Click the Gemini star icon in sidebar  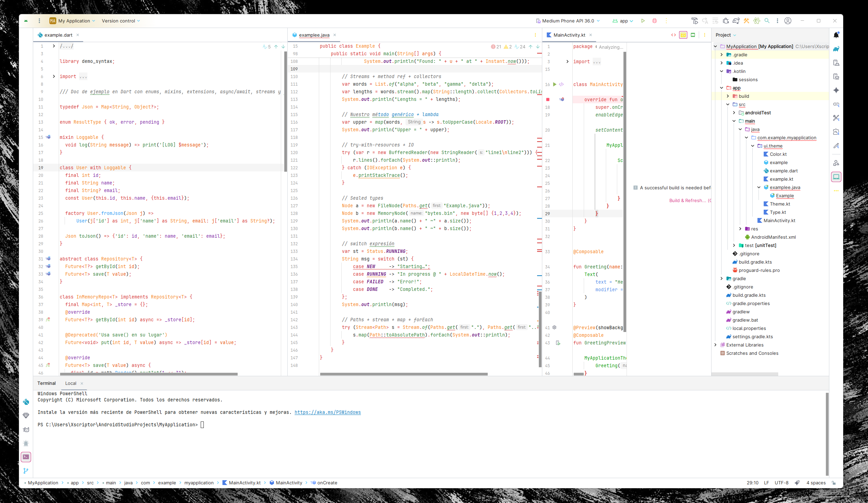pyautogui.click(x=836, y=90)
